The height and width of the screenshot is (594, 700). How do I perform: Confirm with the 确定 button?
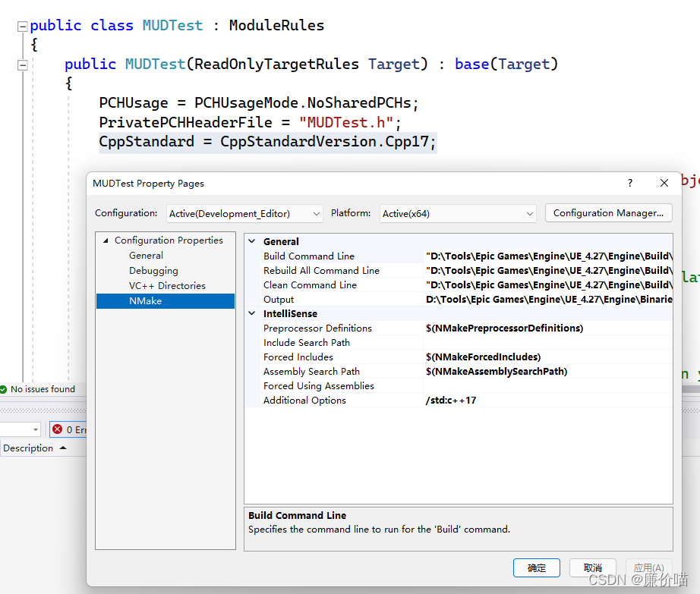pos(536,567)
